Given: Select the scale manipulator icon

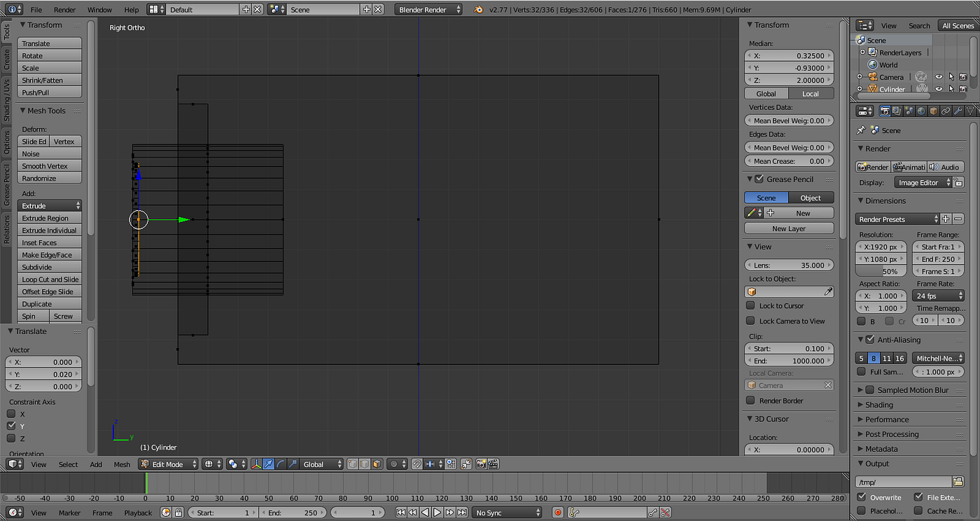Looking at the screenshot, I should (292, 464).
